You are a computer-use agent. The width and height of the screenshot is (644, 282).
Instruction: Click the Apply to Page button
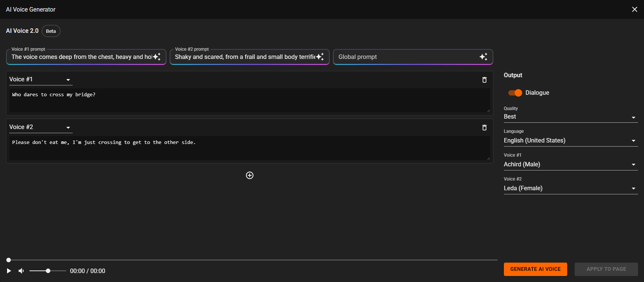[x=606, y=269]
